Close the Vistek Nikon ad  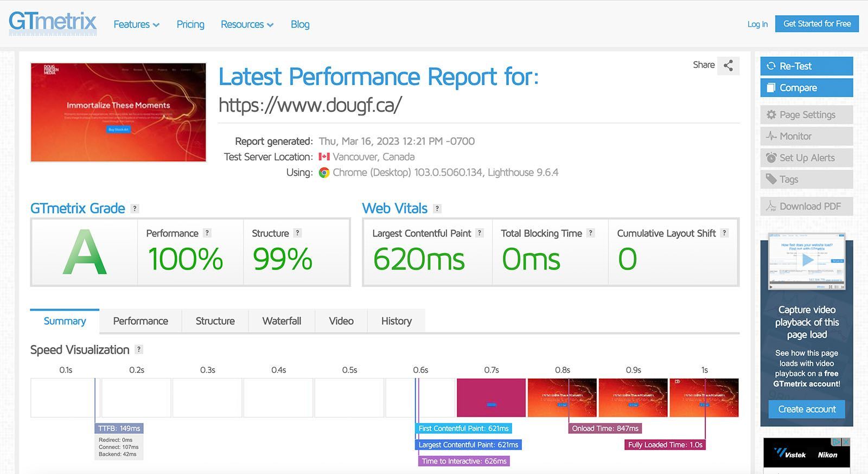coord(845,442)
